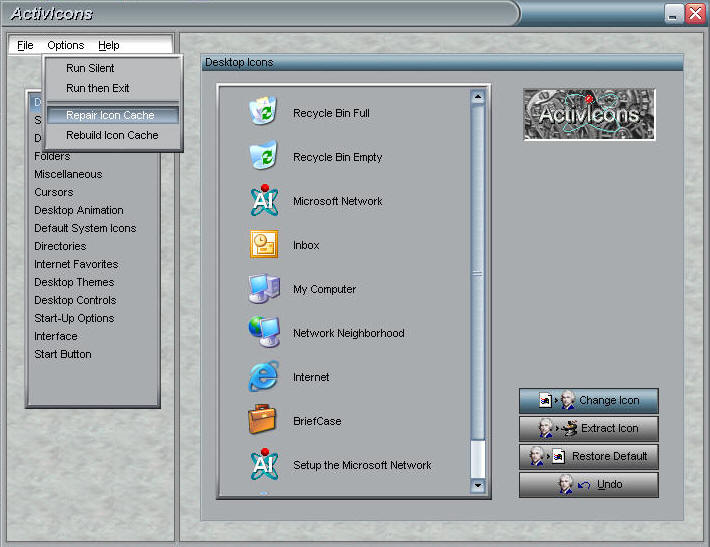Click the icon list scrollbar thumb
710x547 pixels.
478,274
